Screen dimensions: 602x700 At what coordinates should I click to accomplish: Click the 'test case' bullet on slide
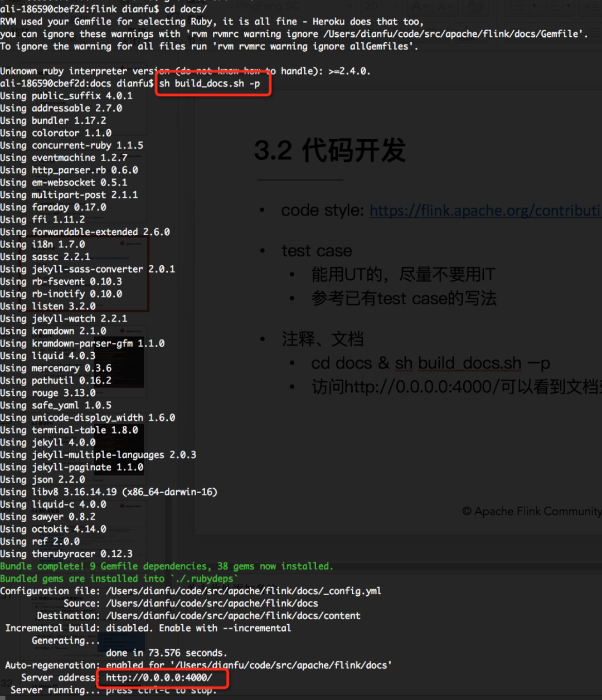pos(317,251)
